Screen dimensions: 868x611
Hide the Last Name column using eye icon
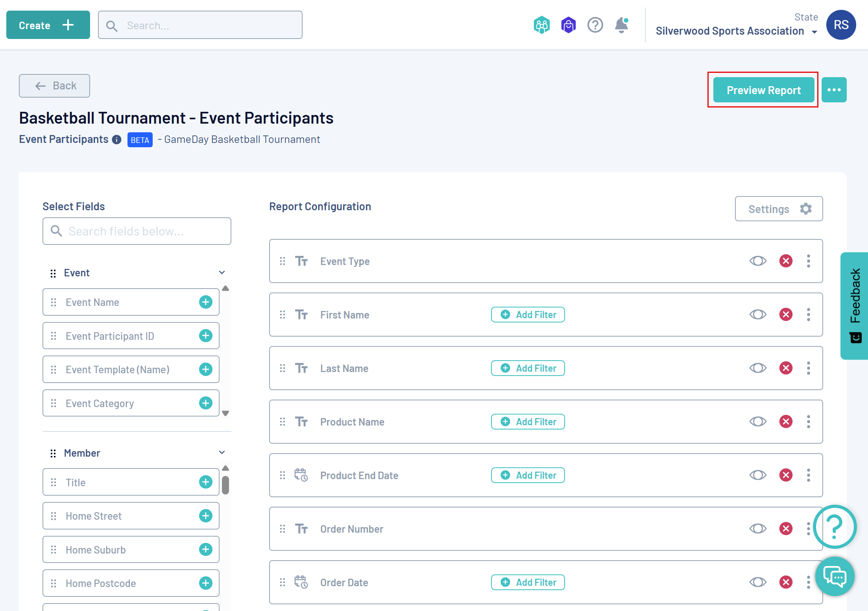[x=758, y=368]
